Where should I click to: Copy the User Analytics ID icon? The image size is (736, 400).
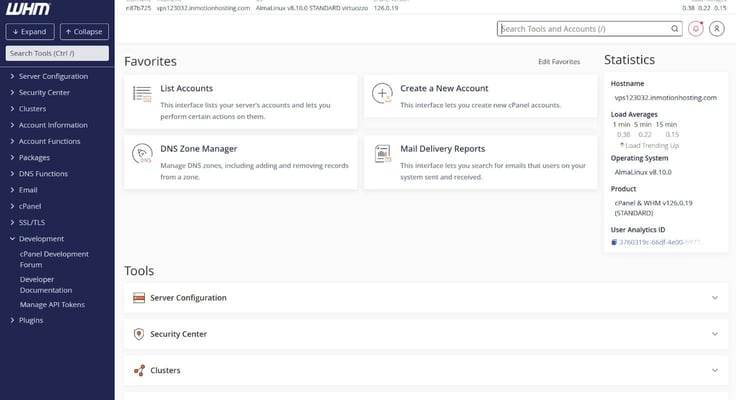coord(614,242)
